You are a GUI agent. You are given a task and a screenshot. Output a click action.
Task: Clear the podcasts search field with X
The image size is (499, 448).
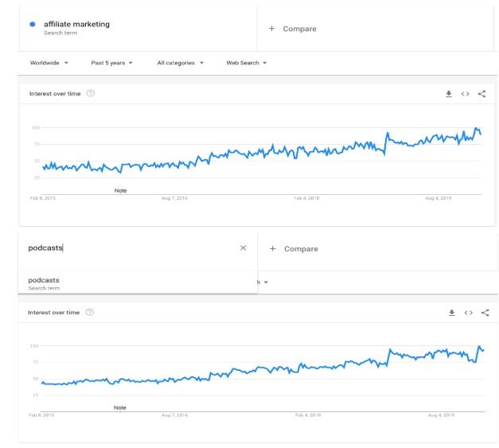244,248
